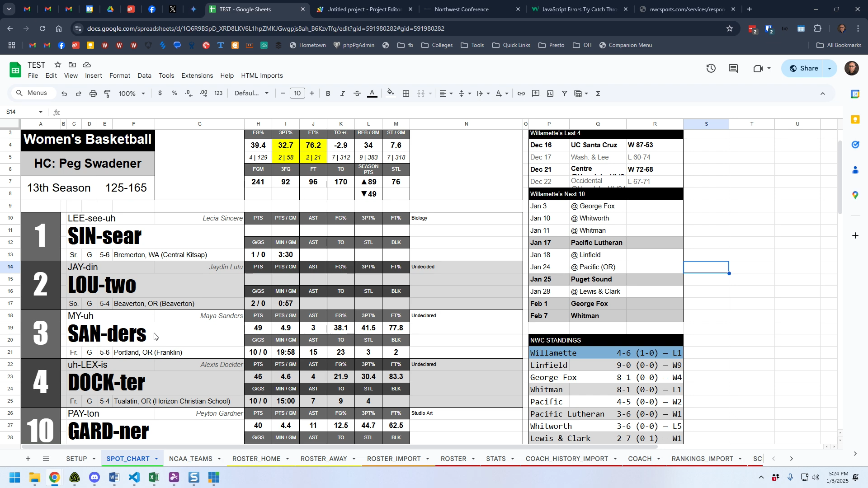Open the font size dropdown
Viewport: 868px width, 488px height.
(297, 94)
